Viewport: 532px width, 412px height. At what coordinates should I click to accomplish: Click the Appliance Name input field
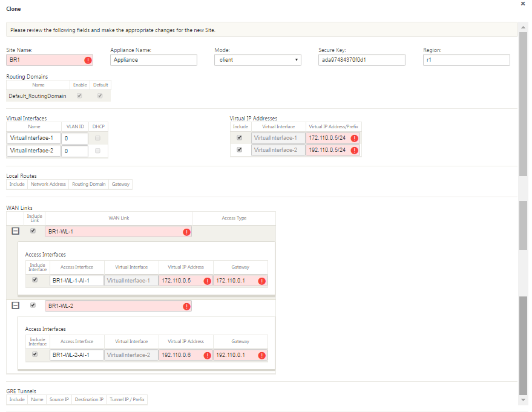[x=154, y=60]
